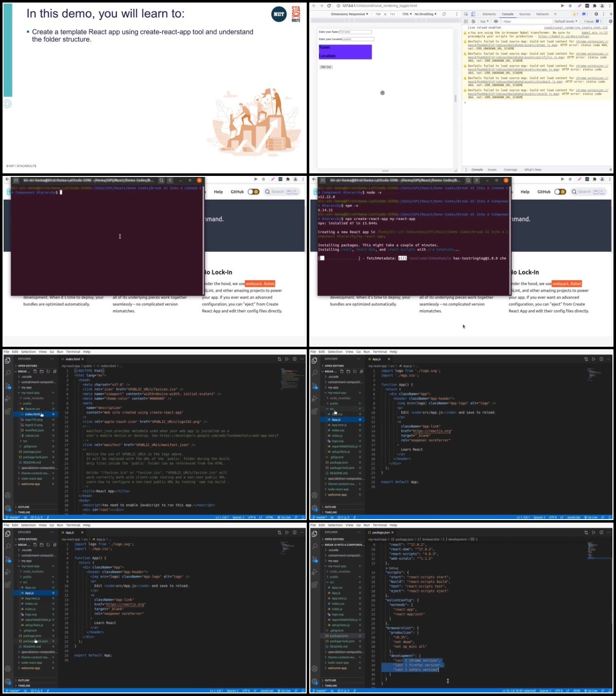Open Extensions view in index.html VS Code window

click(x=8, y=412)
